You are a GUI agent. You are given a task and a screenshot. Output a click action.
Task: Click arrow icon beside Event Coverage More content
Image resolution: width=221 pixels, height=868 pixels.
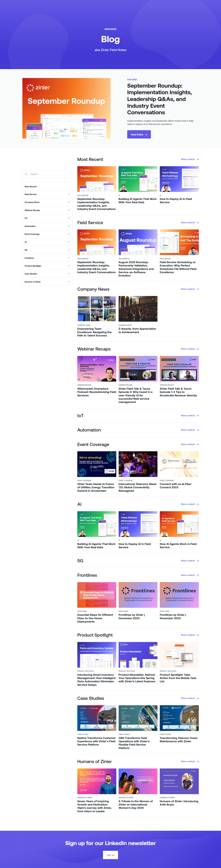click(x=197, y=444)
